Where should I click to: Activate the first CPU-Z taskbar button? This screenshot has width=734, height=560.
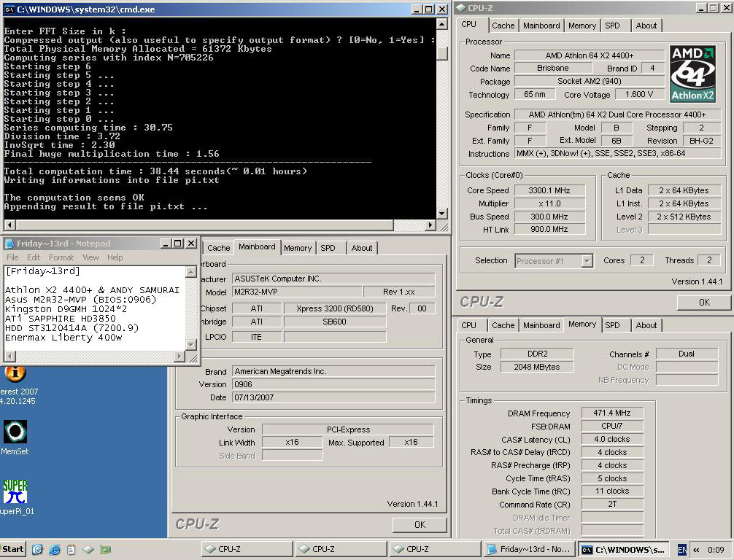pyautogui.click(x=247, y=549)
